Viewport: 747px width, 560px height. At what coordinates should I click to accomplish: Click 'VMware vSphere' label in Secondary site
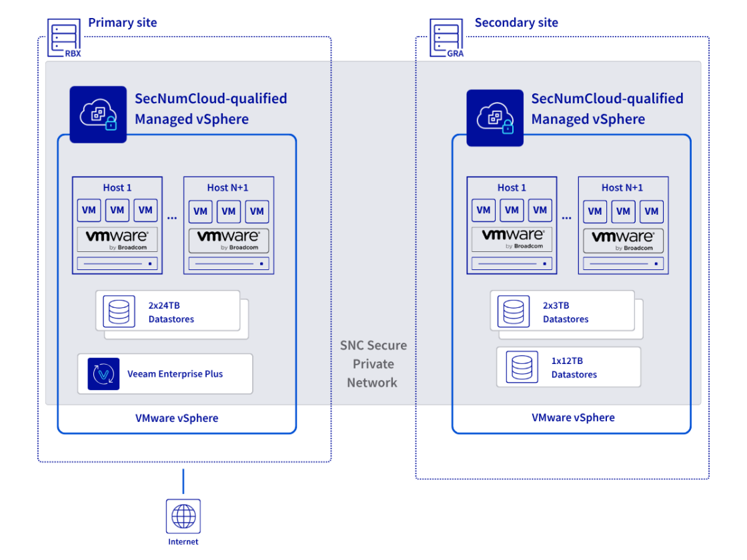(x=573, y=417)
